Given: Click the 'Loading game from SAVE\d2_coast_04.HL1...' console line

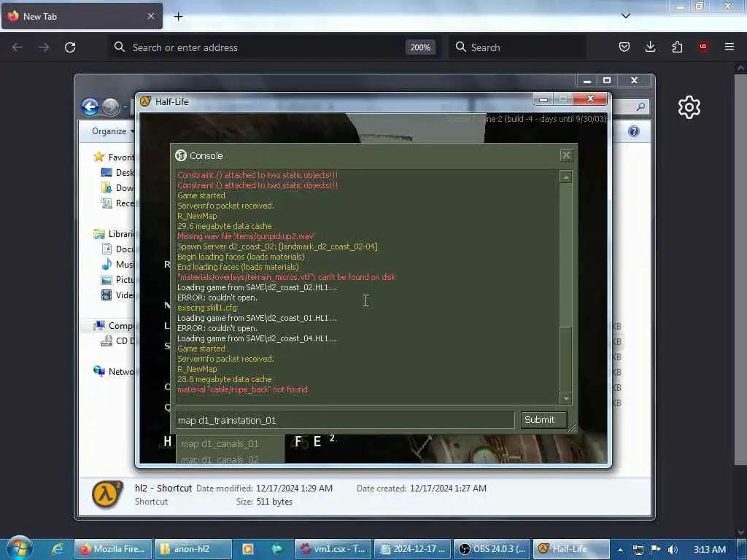Looking at the screenshot, I should click(x=257, y=338).
